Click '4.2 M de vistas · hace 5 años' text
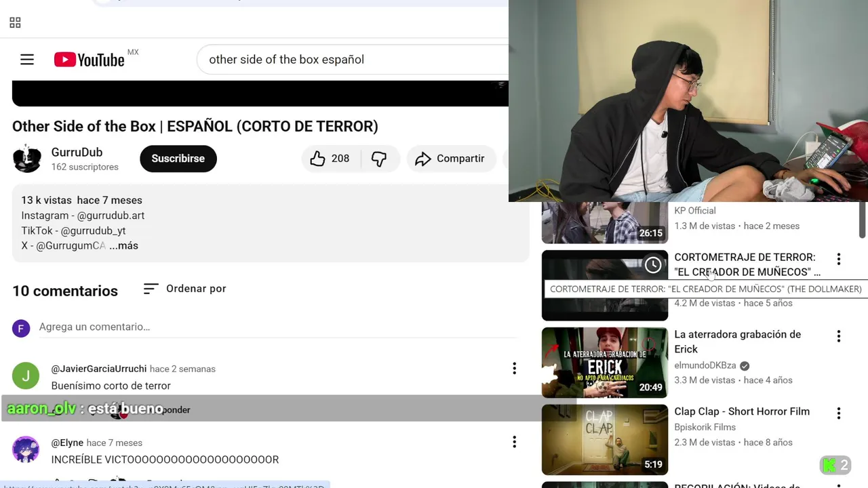868x488 pixels. click(x=733, y=303)
